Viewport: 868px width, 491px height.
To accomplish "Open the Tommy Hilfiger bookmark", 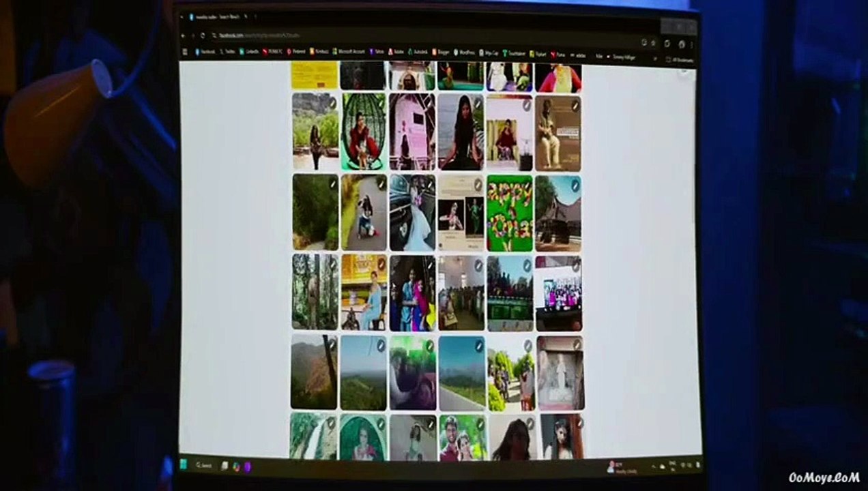I will (x=620, y=57).
